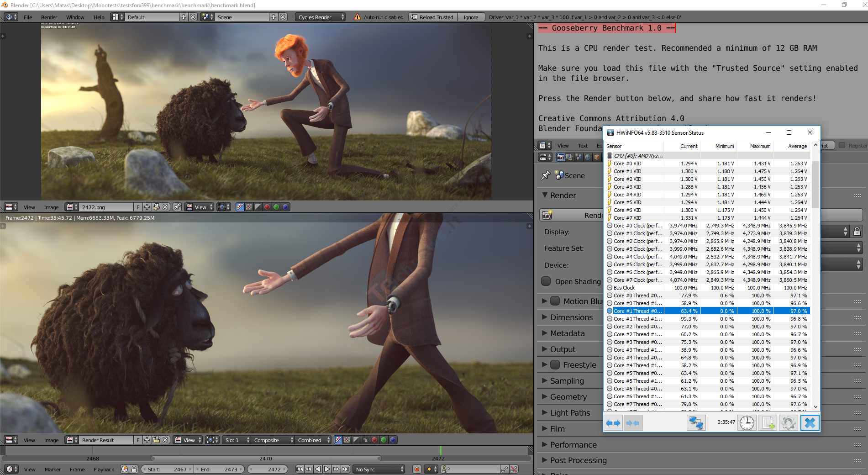Toggle Red channel display in Render Result editor

(374, 440)
